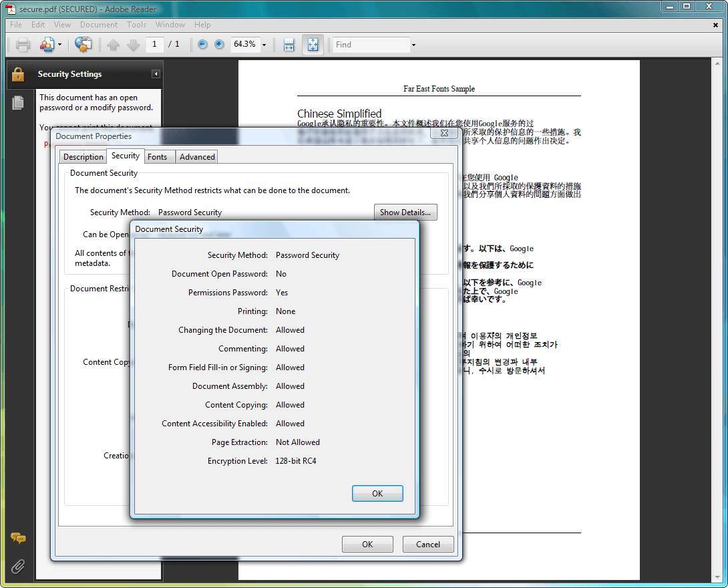Open the Help menu
The height and width of the screenshot is (588, 728).
[x=202, y=25]
